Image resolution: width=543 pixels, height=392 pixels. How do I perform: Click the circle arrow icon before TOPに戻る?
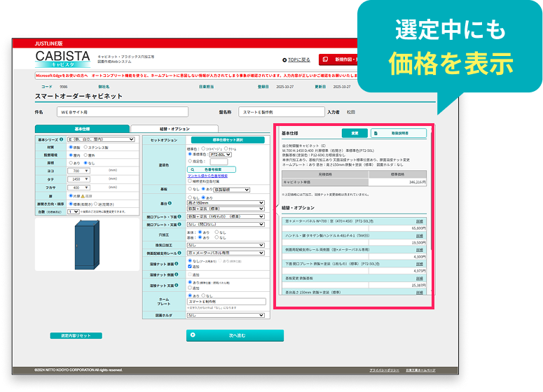[x=284, y=60]
